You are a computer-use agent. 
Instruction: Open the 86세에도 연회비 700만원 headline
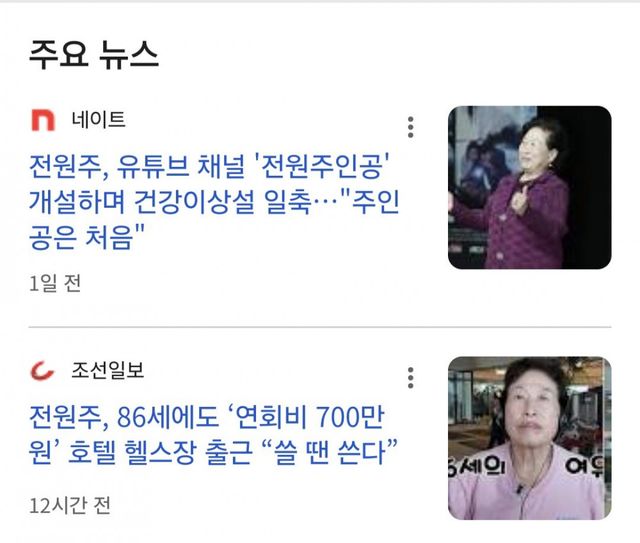[213, 435]
